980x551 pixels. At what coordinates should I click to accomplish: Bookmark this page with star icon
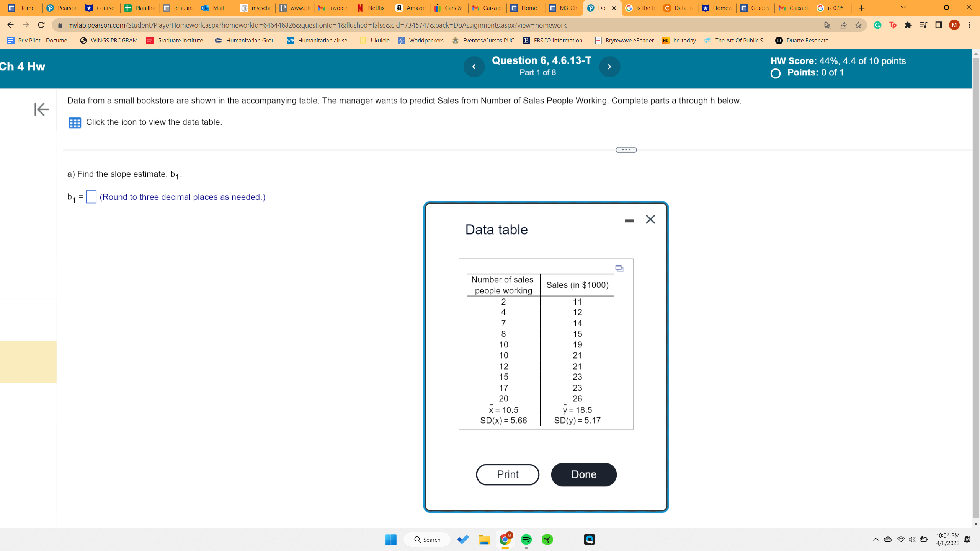pos(858,25)
